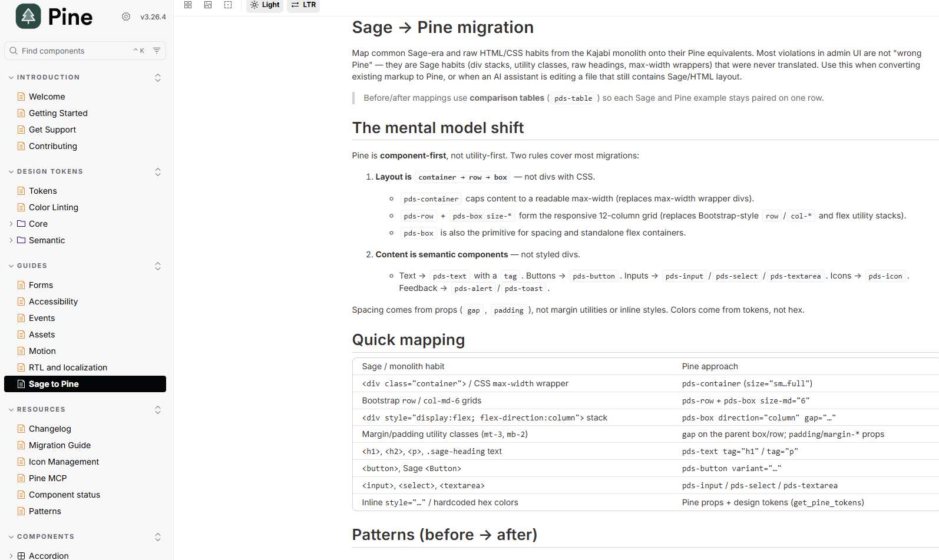Switch the Light theme toggle
The image size is (939, 560).
[x=264, y=5]
